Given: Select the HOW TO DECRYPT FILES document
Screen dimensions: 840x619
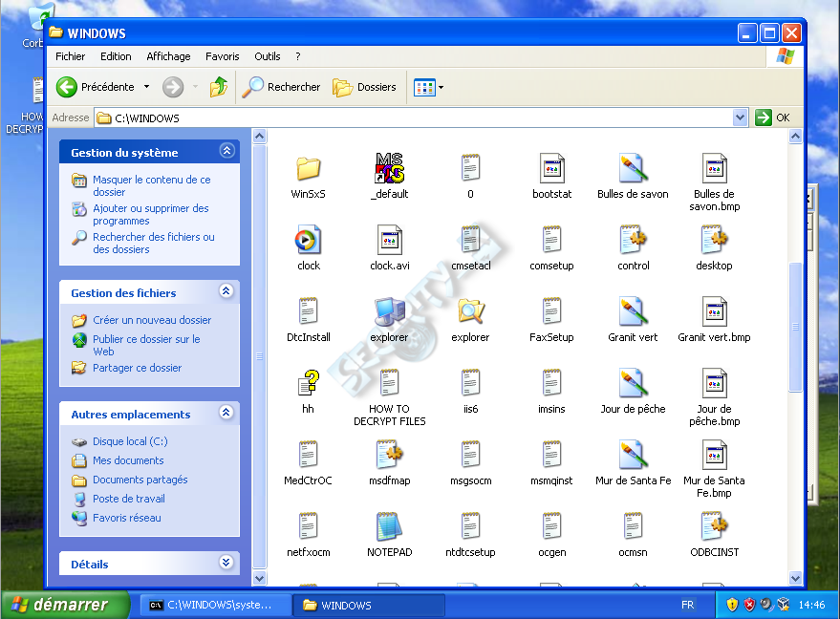Looking at the screenshot, I should click(389, 383).
